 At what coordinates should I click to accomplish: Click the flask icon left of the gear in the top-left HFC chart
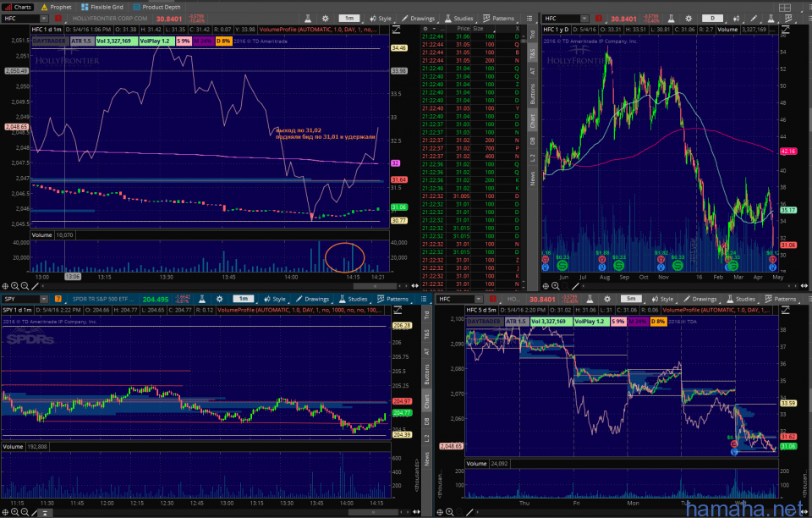308,18
